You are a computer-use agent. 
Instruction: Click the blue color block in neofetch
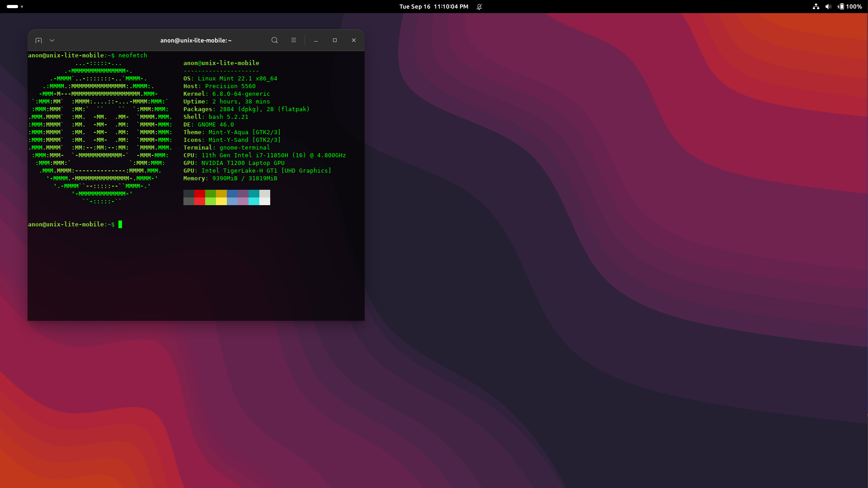pos(232,193)
